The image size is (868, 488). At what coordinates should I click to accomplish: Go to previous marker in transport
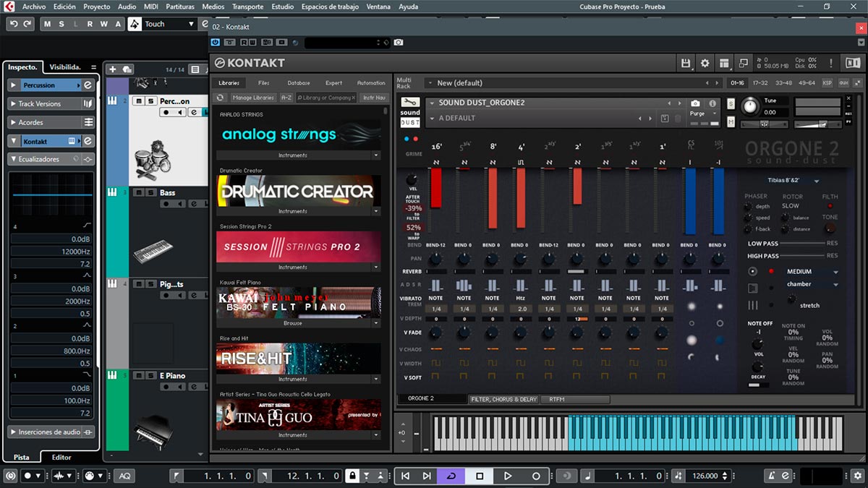coord(406,476)
